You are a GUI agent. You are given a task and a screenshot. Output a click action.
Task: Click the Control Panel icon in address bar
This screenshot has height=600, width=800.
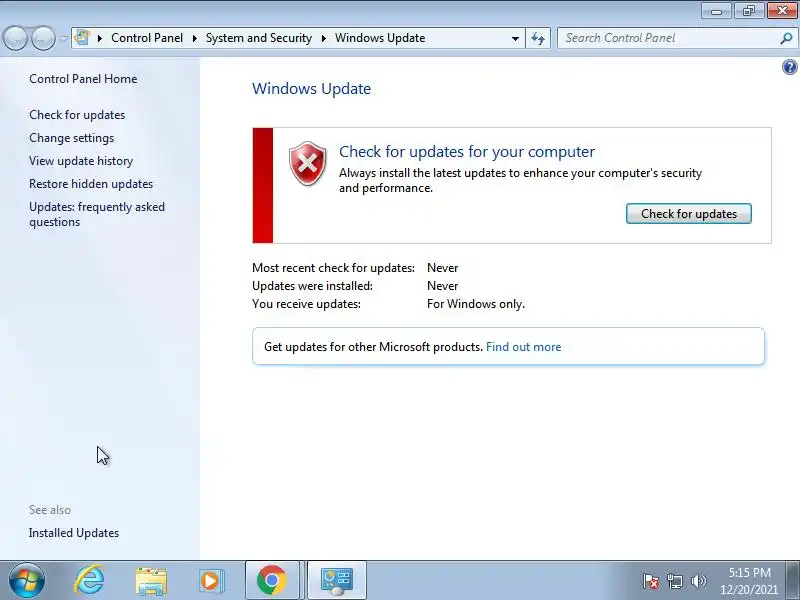(x=82, y=38)
